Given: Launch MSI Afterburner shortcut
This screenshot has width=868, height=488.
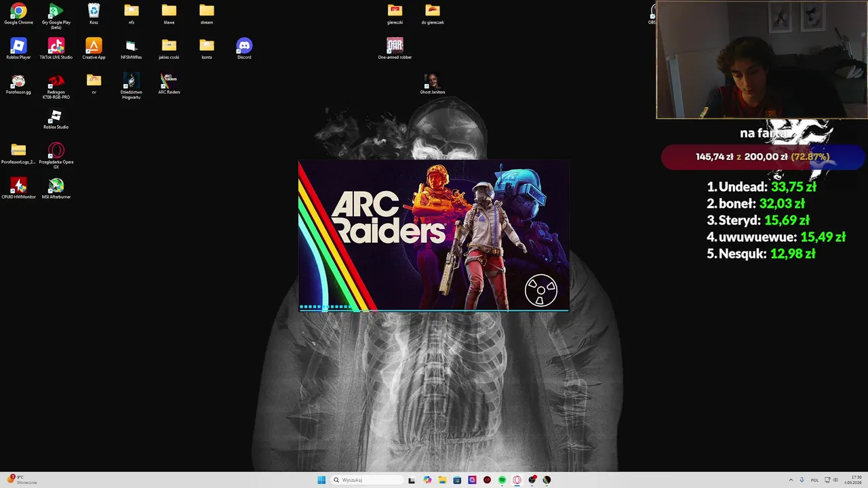Looking at the screenshot, I should (x=56, y=188).
